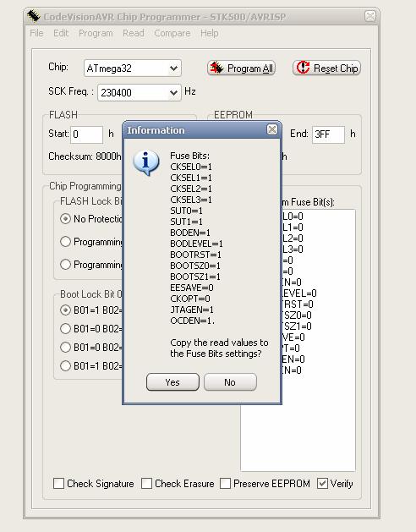Click the L2=0 fuse bit entry
This screenshot has height=532, width=416.
click(293, 239)
